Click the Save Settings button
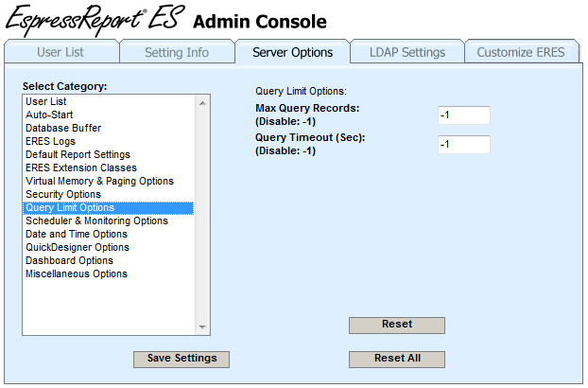 pos(182,359)
